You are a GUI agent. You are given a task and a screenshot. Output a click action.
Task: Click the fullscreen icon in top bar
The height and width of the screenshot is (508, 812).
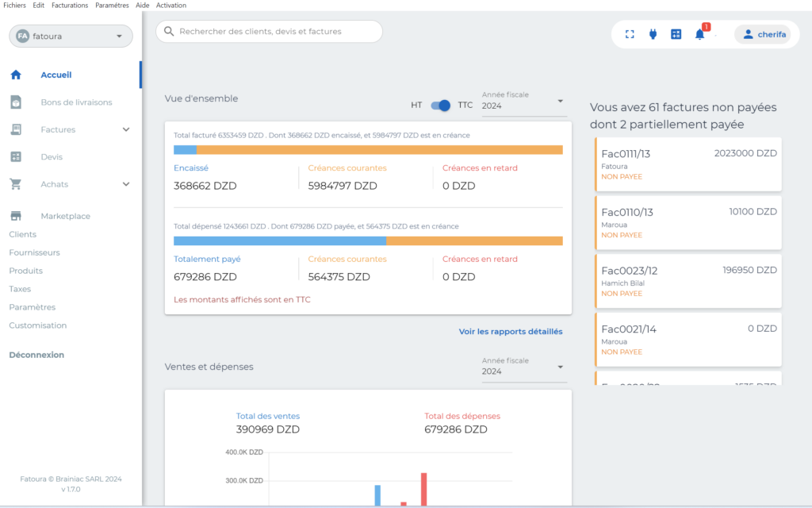[x=630, y=34]
